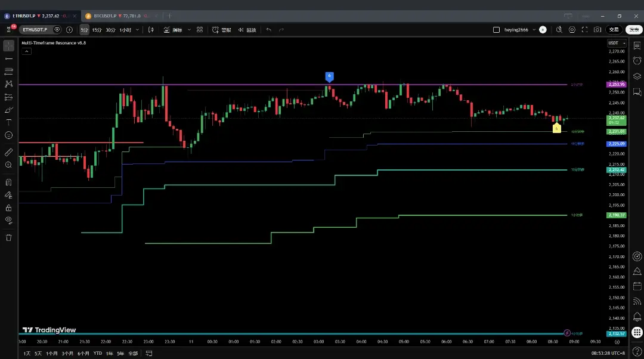Toggle lock all drawings

[8, 208]
